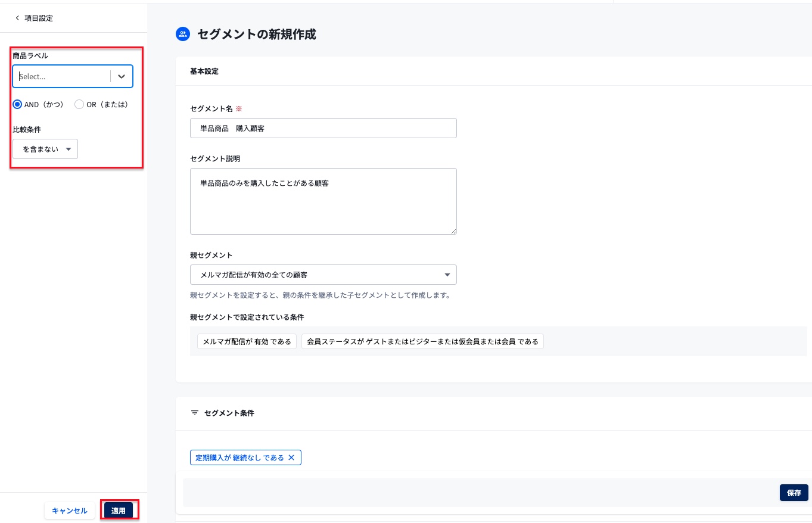Click the dropdown arrow in 親セグメント field
The width and height of the screenshot is (812, 523).
pos(447,275)
